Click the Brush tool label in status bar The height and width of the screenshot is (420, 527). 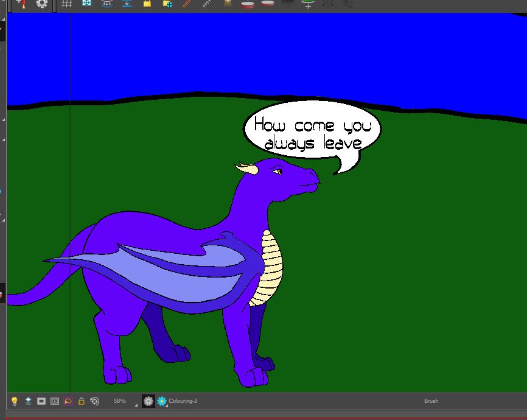point(431,401)
